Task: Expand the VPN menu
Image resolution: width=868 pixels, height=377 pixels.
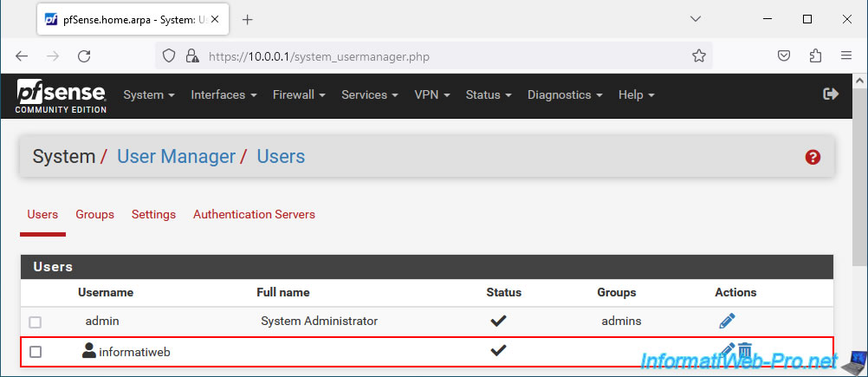Action: 431,94
